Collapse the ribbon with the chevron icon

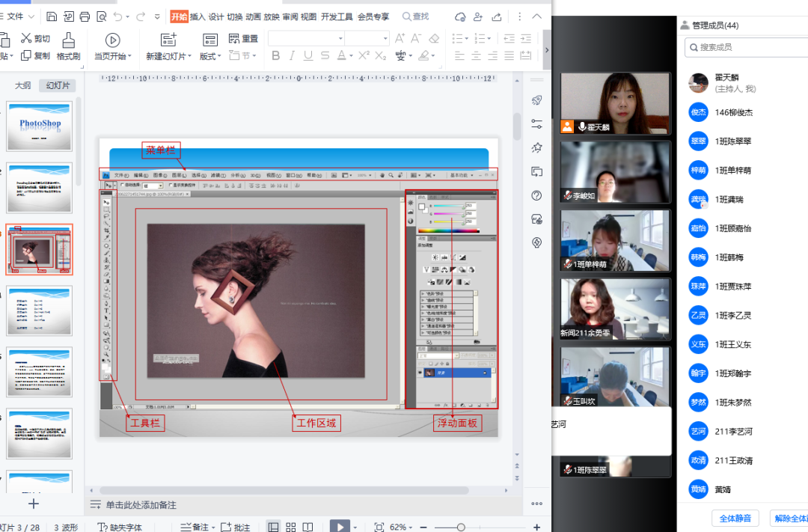(x=536, y=16)
